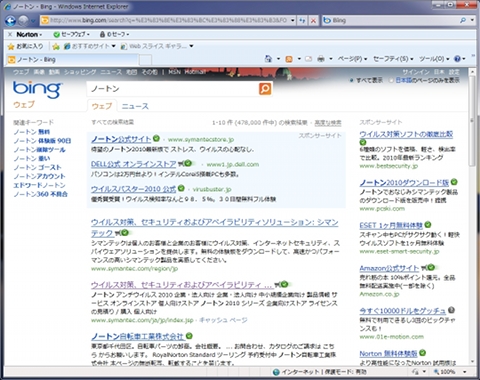Click the add-to-favorites-bar star icon
This screenshot has height=380, width=480.
click(x=56, y=46)
